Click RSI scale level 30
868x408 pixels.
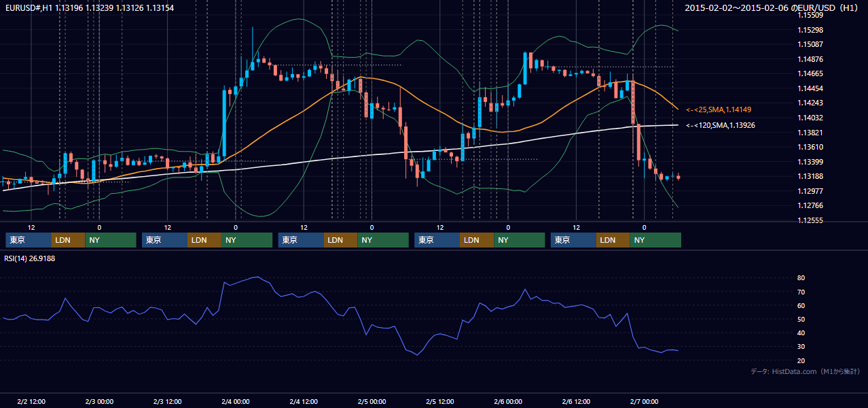coord(801,347)
